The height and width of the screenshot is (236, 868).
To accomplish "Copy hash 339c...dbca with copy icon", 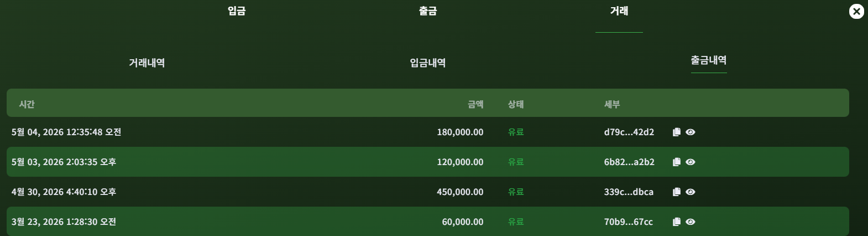I will pyautogui.click(x=676, y=192).
